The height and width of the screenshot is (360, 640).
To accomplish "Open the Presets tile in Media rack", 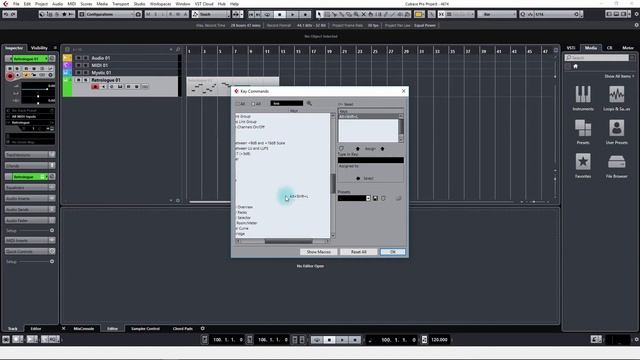I will (583, 131).
